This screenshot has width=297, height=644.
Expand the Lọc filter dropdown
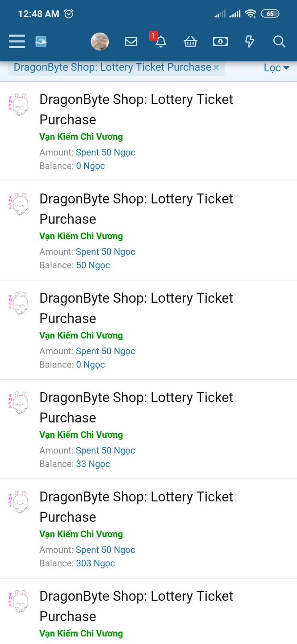point(276,68)
